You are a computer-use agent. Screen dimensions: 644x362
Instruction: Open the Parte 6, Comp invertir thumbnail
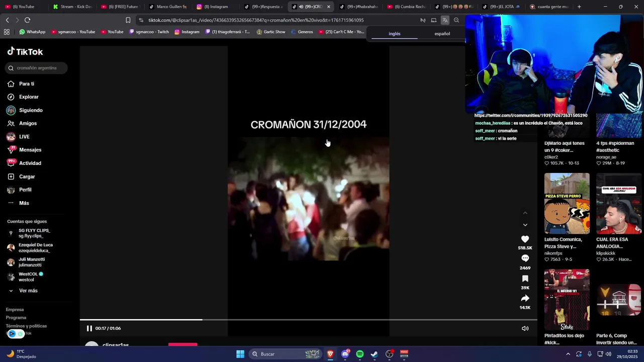(x=619, y=299)
